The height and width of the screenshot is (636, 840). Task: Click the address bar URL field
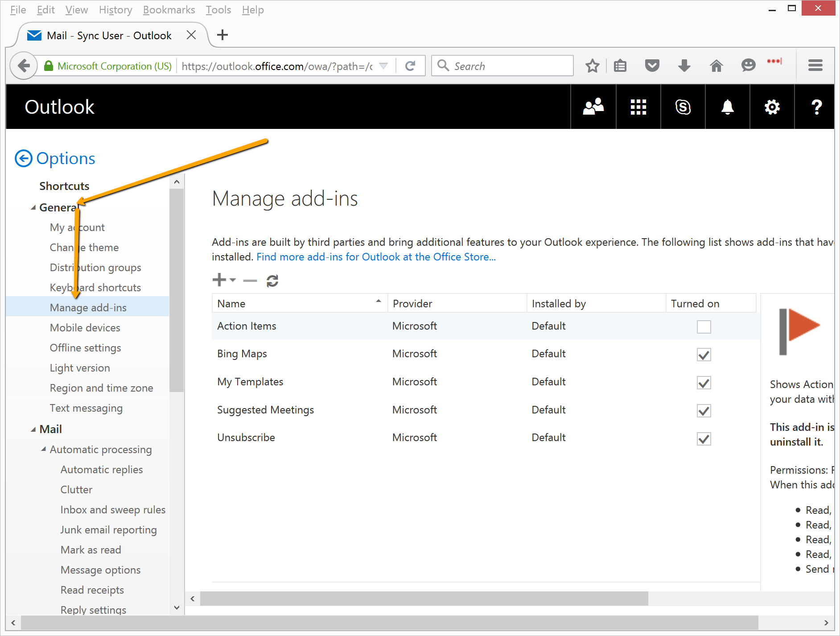click(276, 66)
